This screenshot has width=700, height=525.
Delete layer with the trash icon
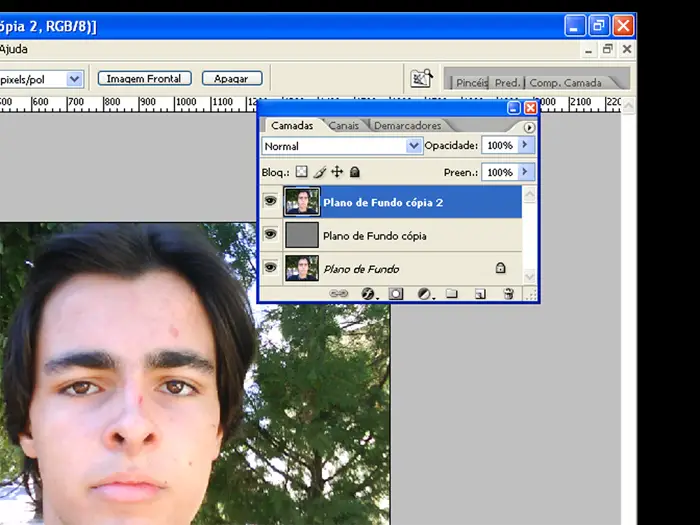(x=508, y=294)
